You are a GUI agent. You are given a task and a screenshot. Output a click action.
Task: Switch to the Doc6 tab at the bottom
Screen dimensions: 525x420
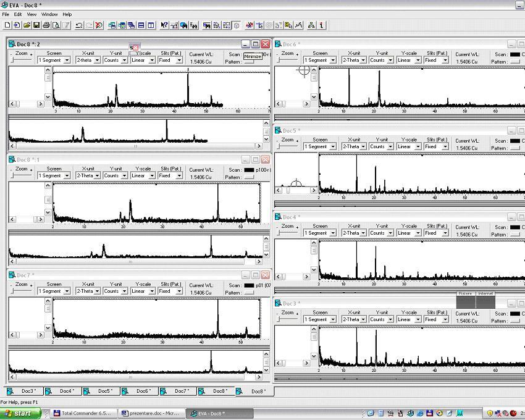coord(140,391)
